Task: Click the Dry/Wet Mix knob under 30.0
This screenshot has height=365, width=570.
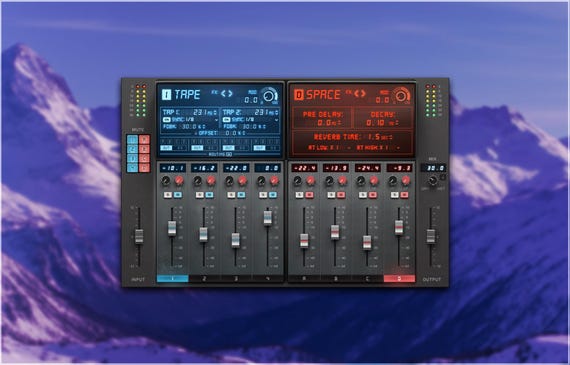Action: coord(433,180)
